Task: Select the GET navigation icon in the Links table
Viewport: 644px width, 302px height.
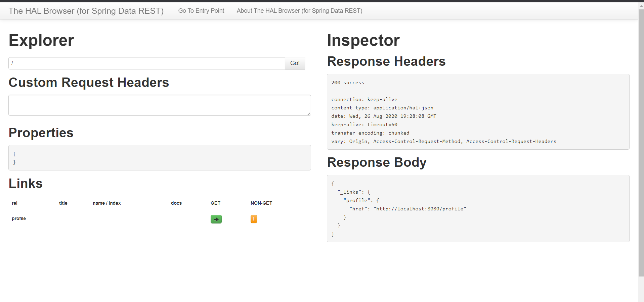Action: [216, 219]
